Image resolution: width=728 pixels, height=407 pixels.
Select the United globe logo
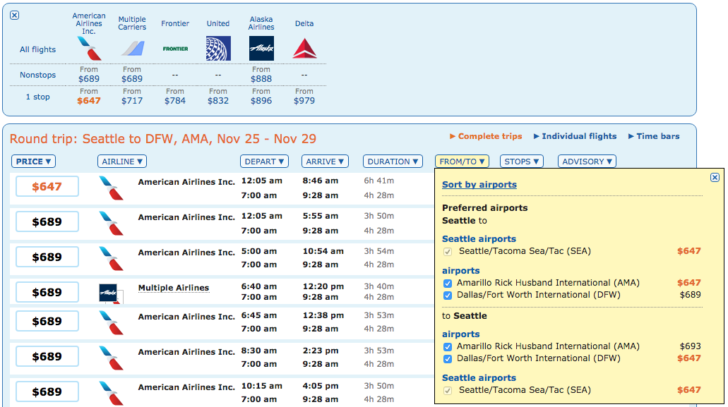click(x=218, y=49)
